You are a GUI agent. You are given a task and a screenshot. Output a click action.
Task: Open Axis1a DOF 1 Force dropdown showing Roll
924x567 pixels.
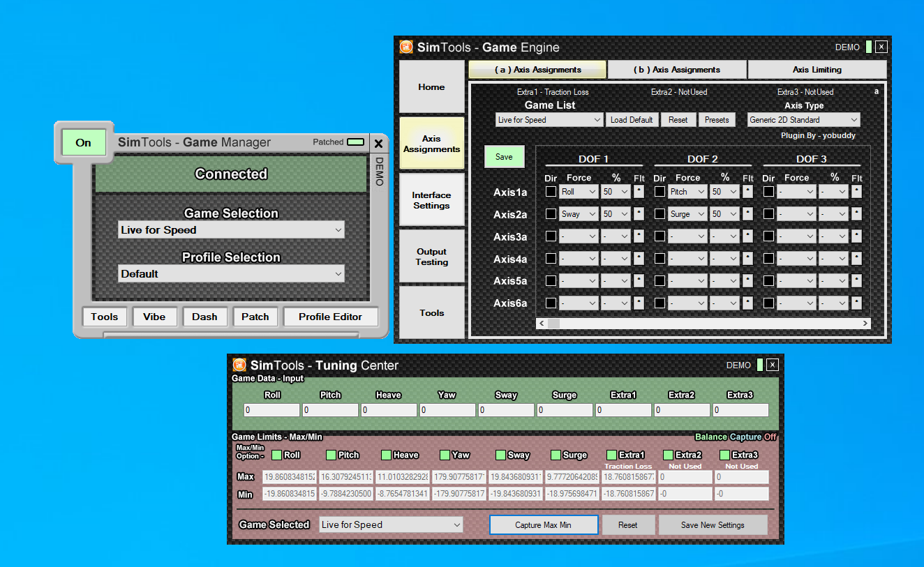(579, 192)
